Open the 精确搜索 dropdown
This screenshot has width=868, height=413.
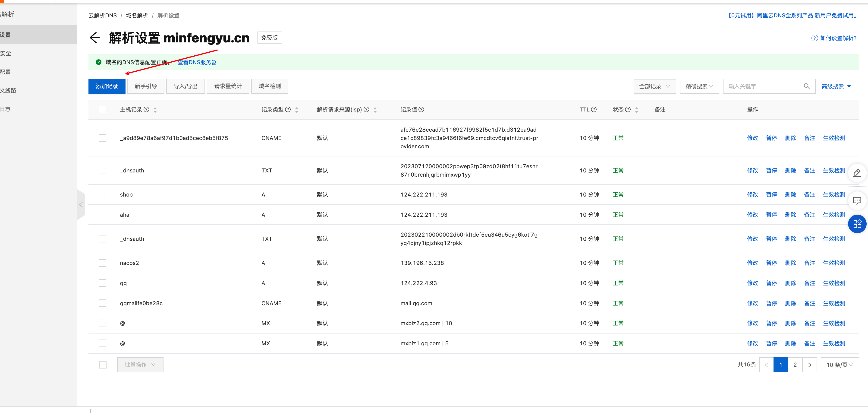(x=699, y=86)
